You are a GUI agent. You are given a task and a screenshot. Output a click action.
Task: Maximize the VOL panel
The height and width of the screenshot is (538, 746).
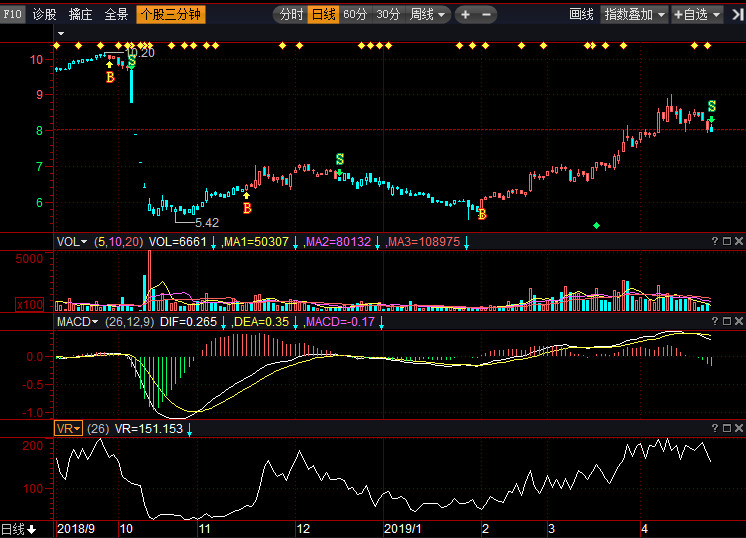(726, 241)
